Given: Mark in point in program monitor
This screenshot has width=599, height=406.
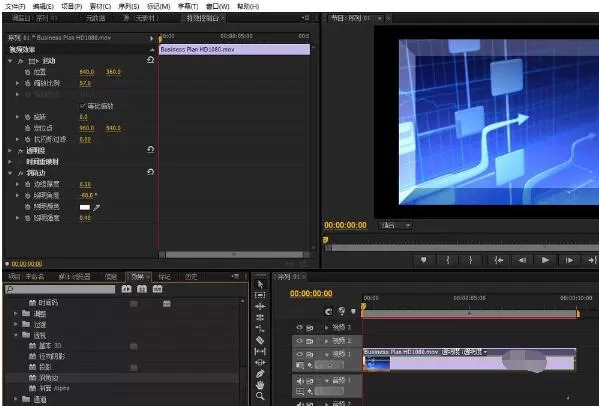Looking at the screenshot, I should click(x=448, y=260).
